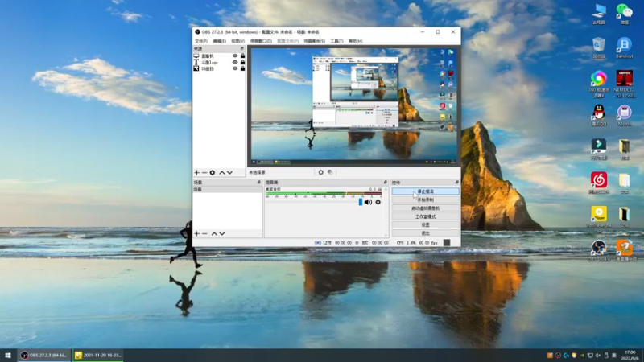Add a new source with plus icon
This screenshot has height=362, width=644.
click(x=196, y=173)
